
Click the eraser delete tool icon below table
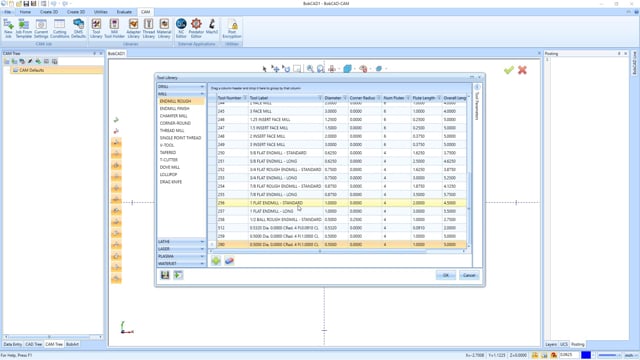tap(229, 261)
